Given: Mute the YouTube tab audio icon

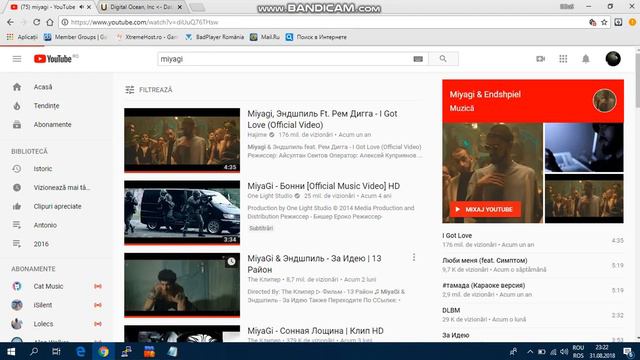Looking at the screenshot, I should click(x=81, y=7).
